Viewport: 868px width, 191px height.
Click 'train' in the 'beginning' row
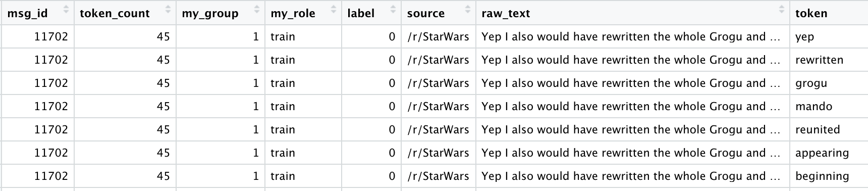(x=283, y=176)
